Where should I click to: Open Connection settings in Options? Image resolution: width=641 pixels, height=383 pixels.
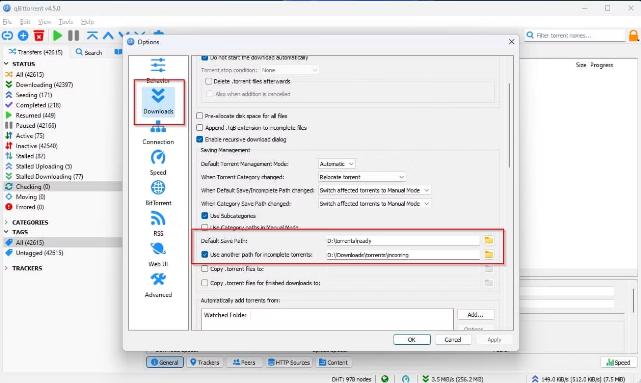tap(158, 133)
